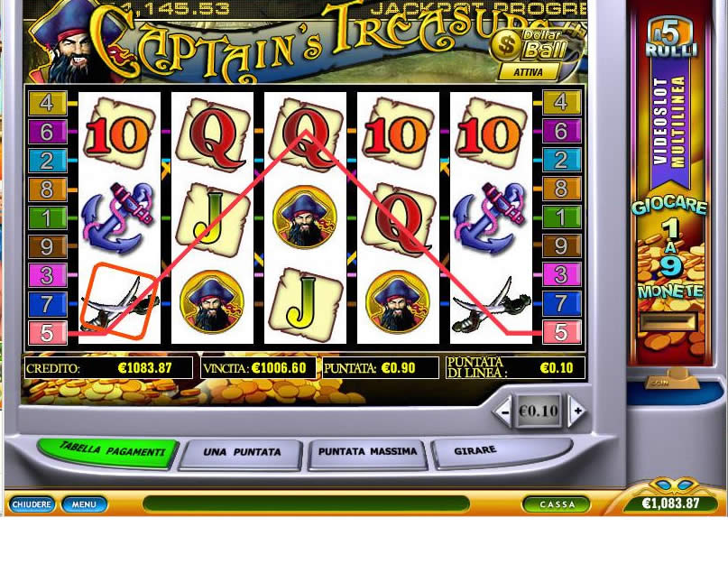Image resolution: width=728 pixels, height=564 pixels.
Task: Close the game with CHIUDERE
Action: pos(31,504)
